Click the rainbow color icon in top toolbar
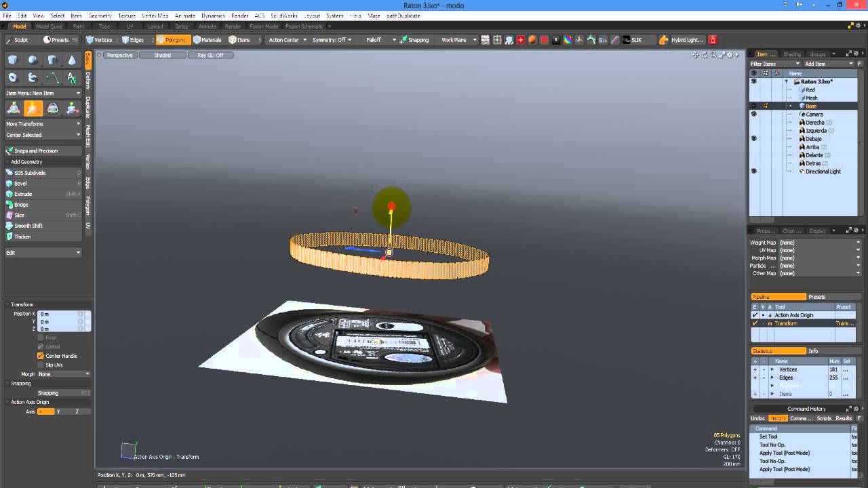Image resolution: width=868 pixels, height=488 pixels. 568,40
